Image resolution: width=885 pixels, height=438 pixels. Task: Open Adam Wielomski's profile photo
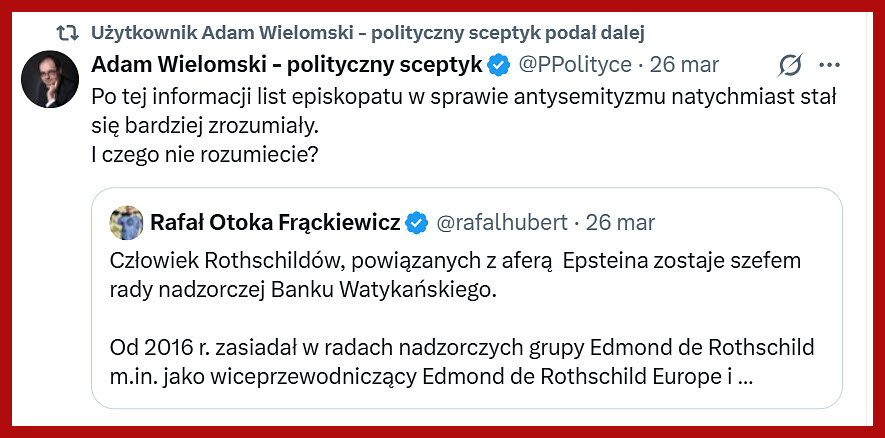[x=50, y=80]
